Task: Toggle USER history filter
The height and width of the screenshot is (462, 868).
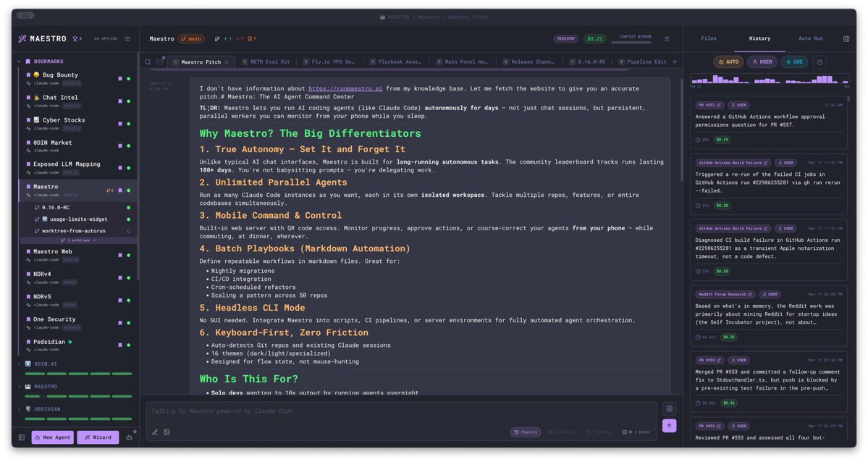Action: (762, 62)
